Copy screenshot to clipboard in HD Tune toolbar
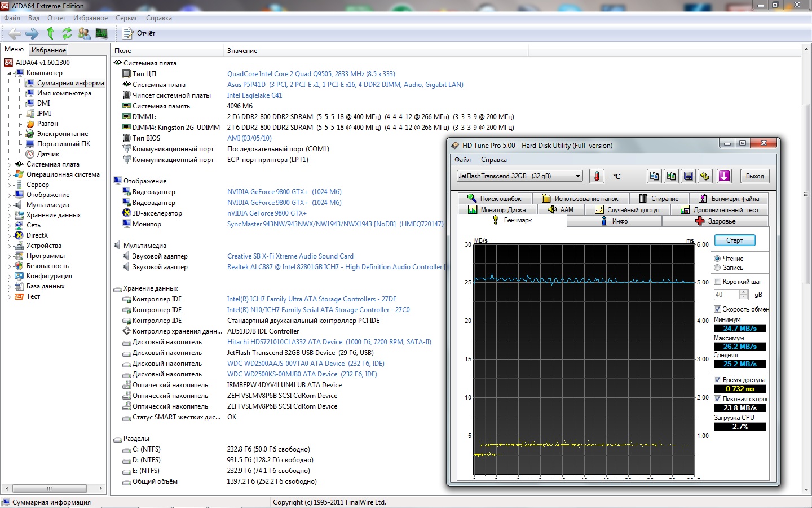The image size is (812, 508). 671,176
